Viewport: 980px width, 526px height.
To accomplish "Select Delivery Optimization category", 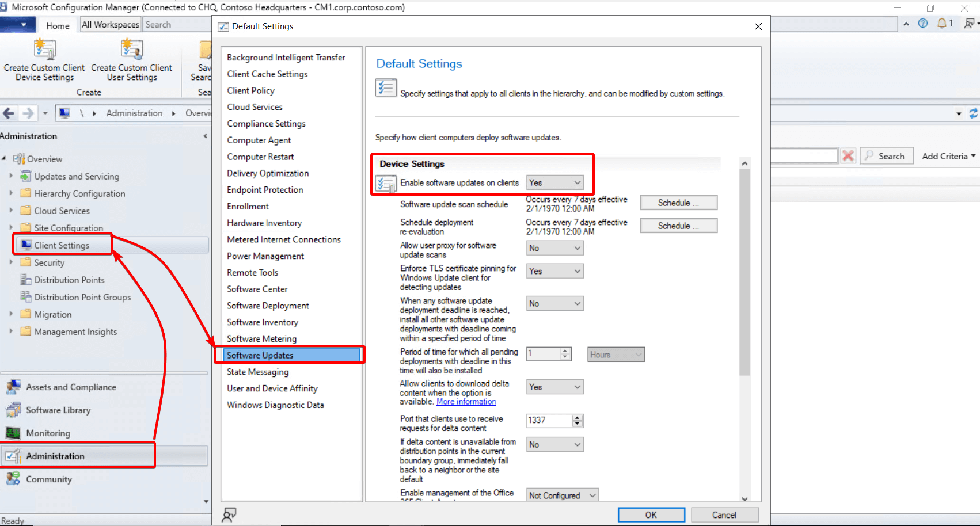I will (268, 173).
